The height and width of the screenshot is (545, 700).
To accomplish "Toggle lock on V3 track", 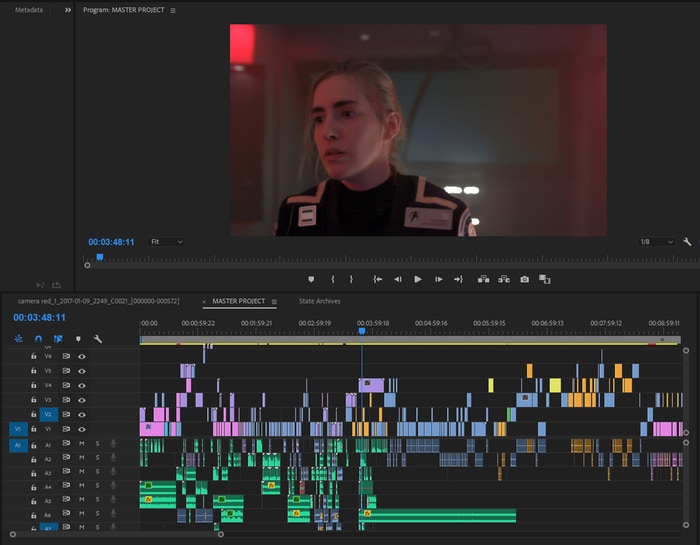I will pos(33,400).
